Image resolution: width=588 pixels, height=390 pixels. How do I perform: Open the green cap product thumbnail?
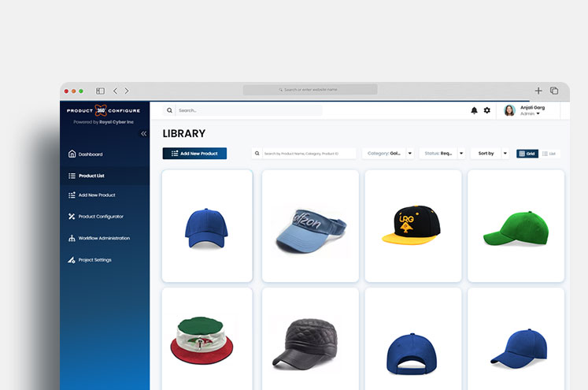(515, 226)
